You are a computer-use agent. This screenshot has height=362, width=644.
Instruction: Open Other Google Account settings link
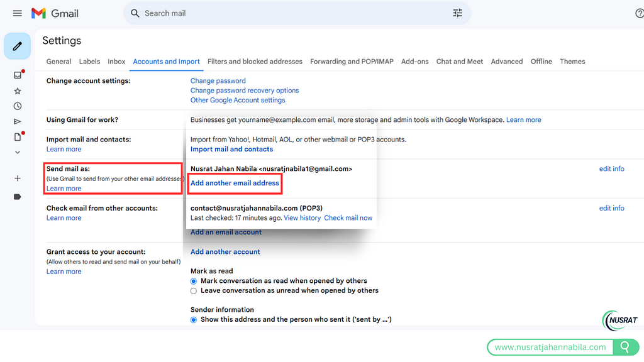tap(238, 100)
